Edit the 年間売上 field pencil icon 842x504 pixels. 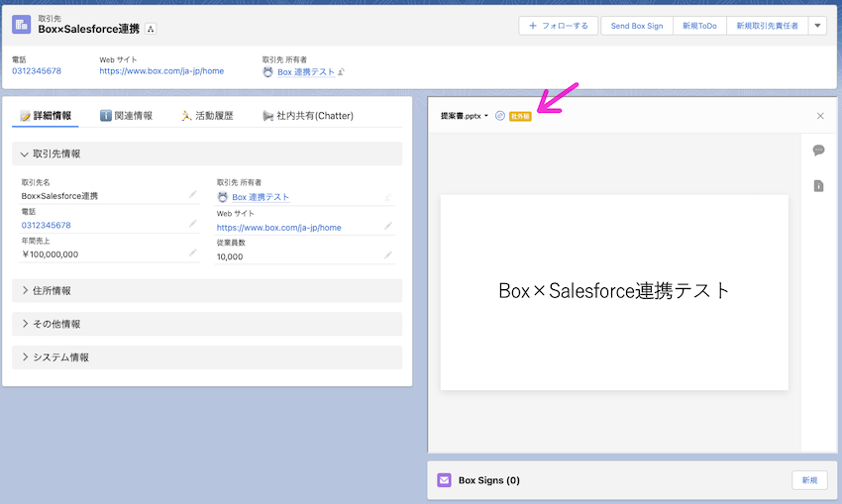[x=193, y=252]
